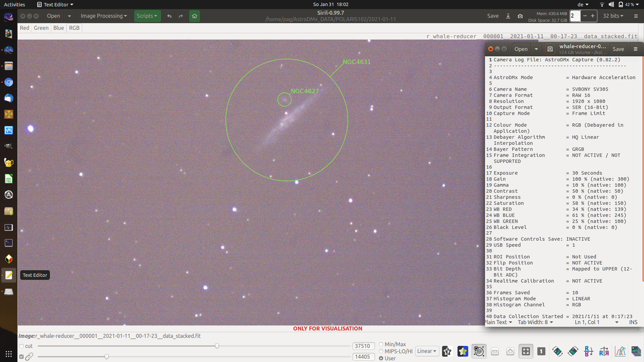Image resolution: width=644 pixels, height=362 pixels.
Task: Click the Save-as download arrow icon in Siril
Action: 508,16
